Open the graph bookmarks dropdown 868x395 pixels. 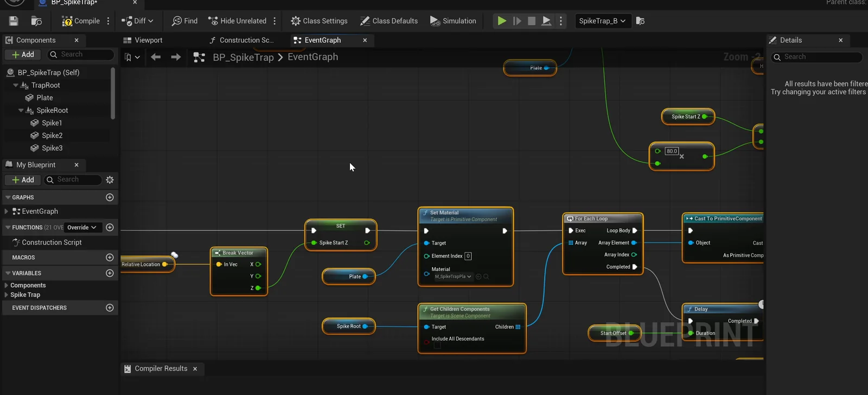(132, 57)
